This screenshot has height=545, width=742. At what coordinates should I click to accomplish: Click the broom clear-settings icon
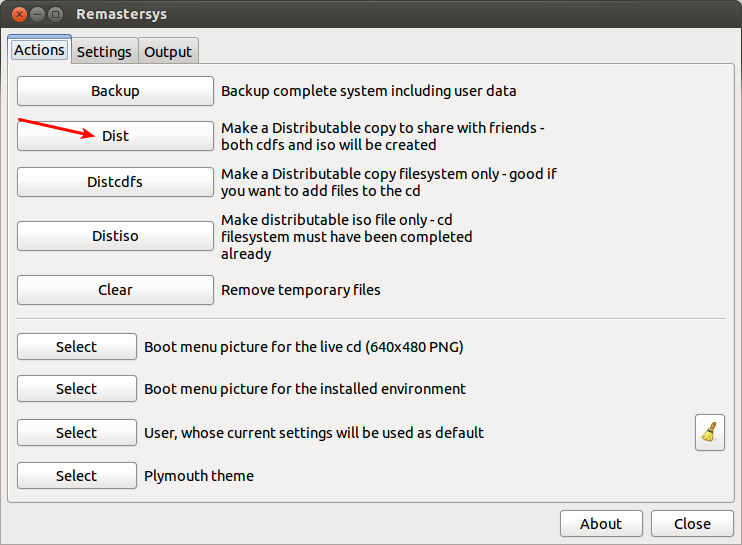pos(710,432)
